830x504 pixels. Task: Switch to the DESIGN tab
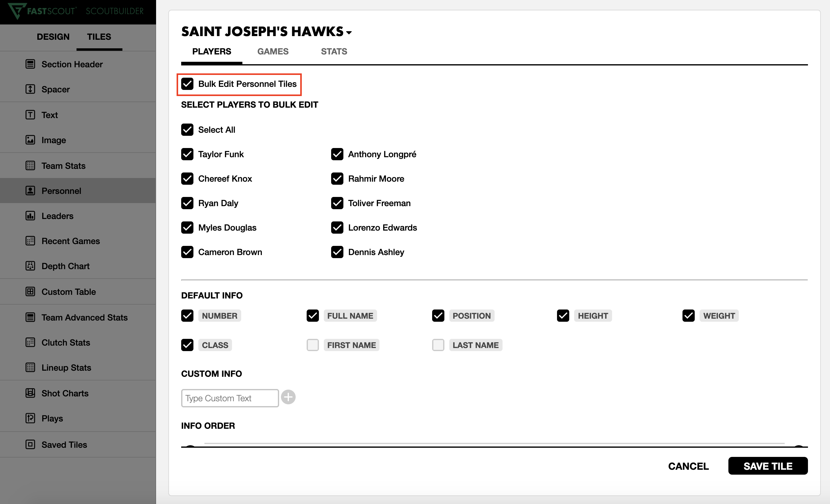tap(53, 37)
